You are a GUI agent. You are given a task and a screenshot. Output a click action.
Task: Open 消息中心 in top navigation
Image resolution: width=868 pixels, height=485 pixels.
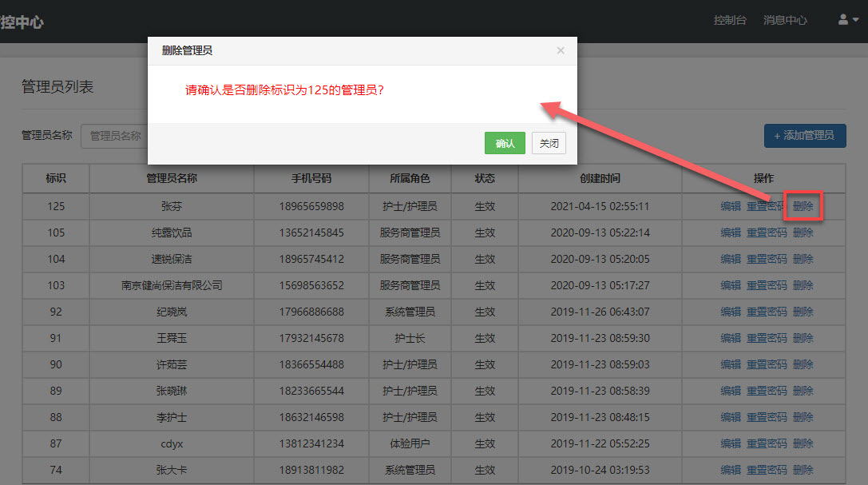pyautogui.click(x=785, y=20)
